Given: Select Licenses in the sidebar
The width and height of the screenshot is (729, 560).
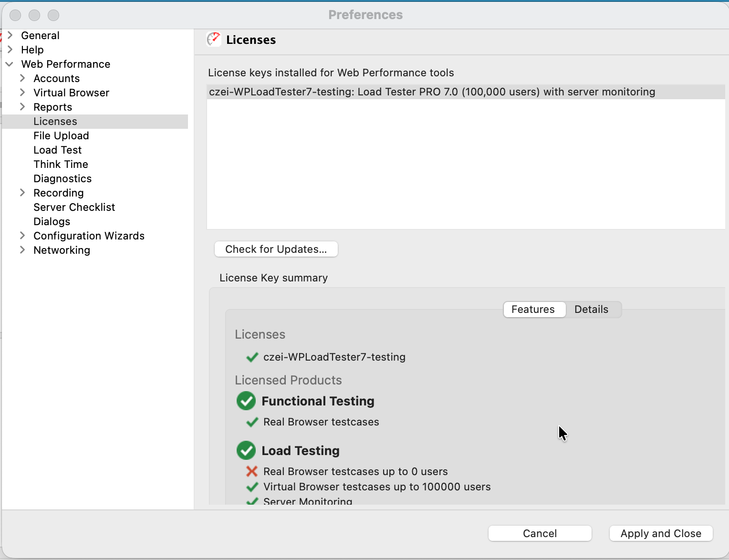Looking at the screenshot, I should (x=55, y=121).
